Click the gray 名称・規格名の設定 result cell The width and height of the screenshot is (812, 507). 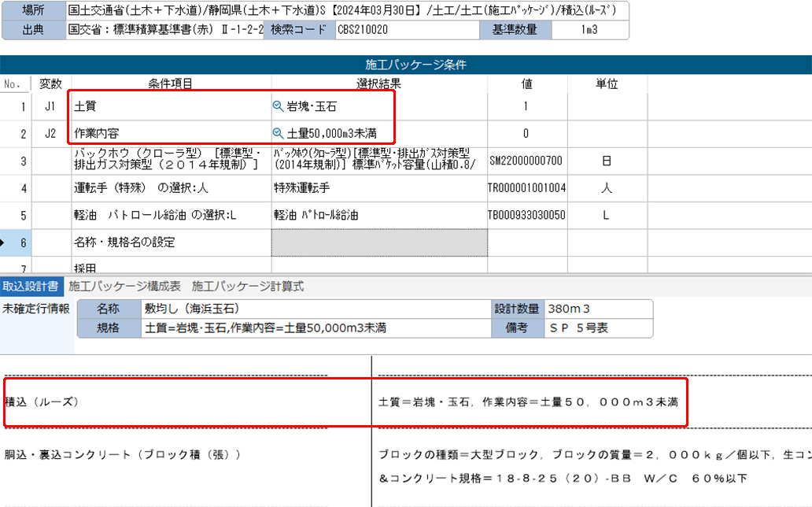click(x=379, y=242)
